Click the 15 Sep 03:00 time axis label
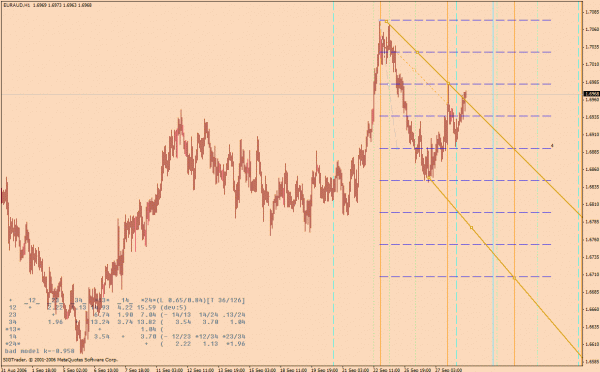 (x=262, y=370)
